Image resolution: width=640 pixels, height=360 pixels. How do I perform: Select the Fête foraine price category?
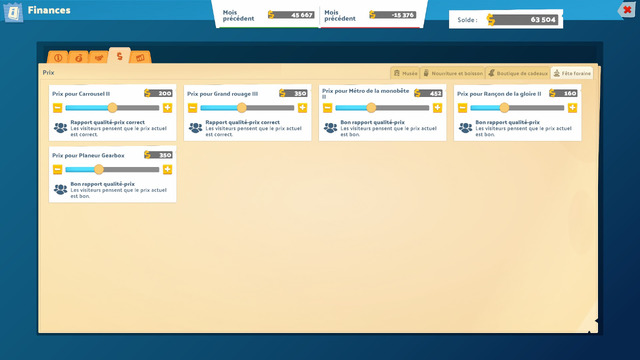coord(572,73)
